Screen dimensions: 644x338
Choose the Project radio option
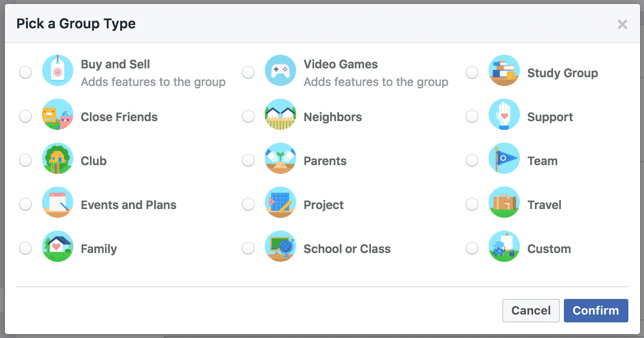tap(248, 205)
